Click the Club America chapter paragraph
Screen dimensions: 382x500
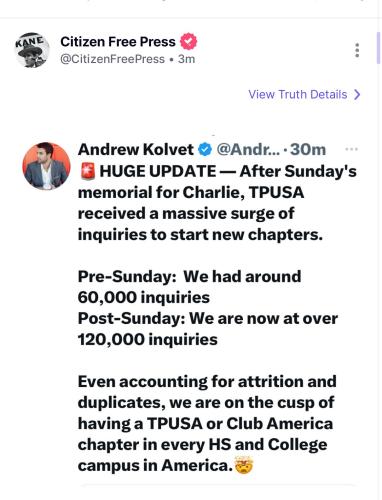[207, 424]
